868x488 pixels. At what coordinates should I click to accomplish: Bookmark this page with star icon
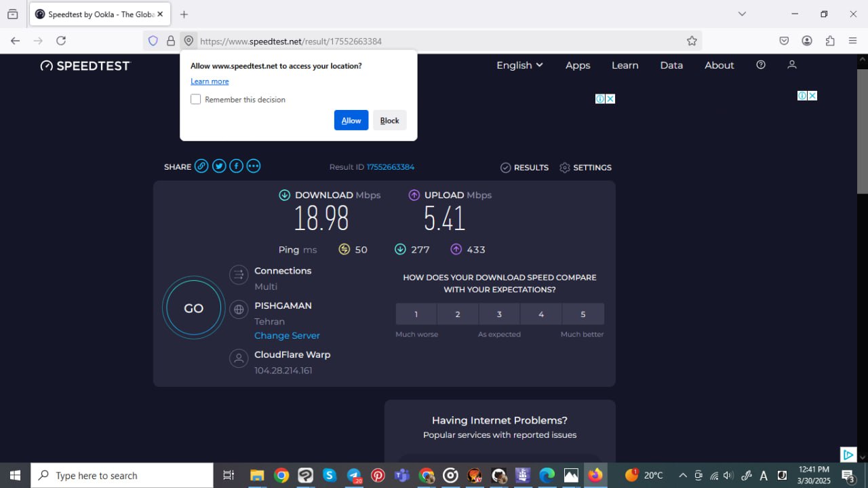(x=692, y=41)
